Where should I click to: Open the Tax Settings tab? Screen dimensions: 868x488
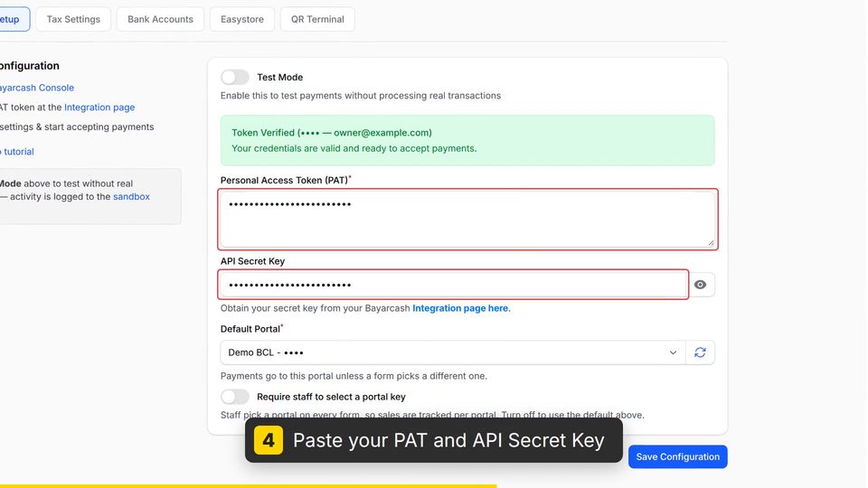[x=73, y=19]
